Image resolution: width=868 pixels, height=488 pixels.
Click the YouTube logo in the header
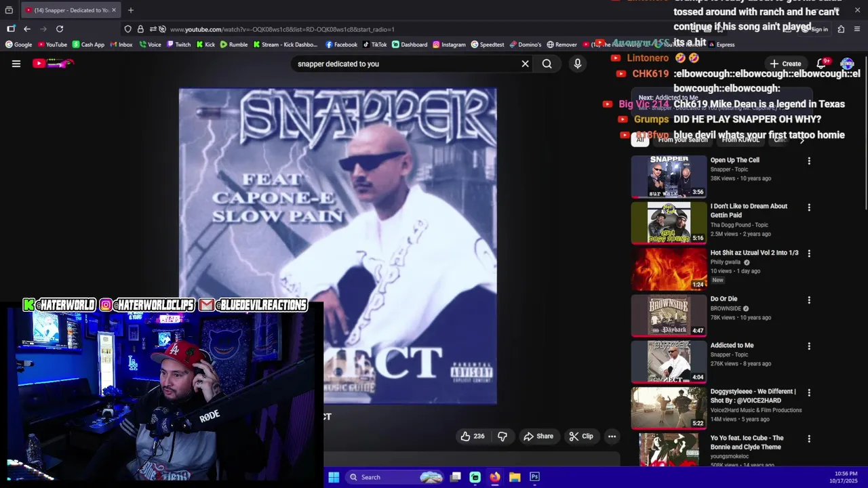(x=53, y=64)
